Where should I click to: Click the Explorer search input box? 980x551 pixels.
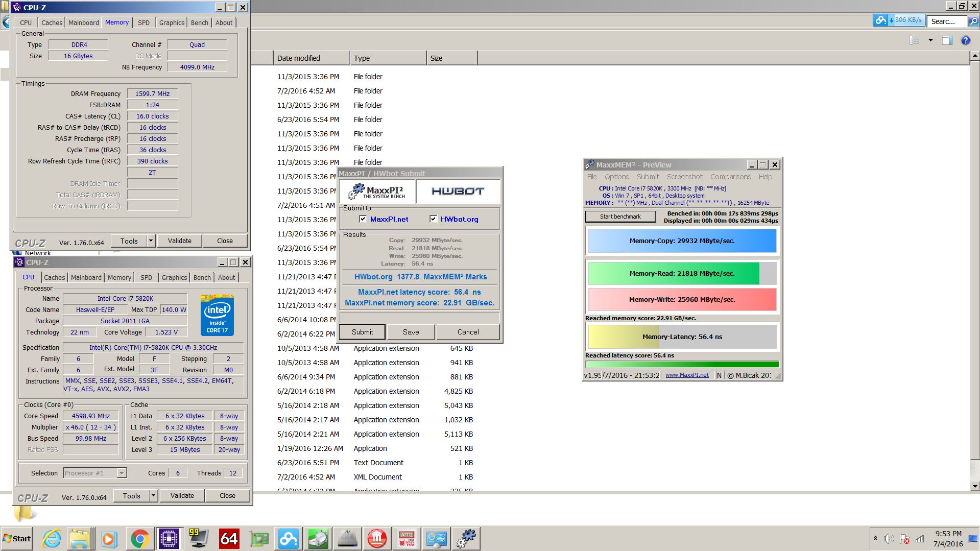pyautogui.click(x=947, y=21)
